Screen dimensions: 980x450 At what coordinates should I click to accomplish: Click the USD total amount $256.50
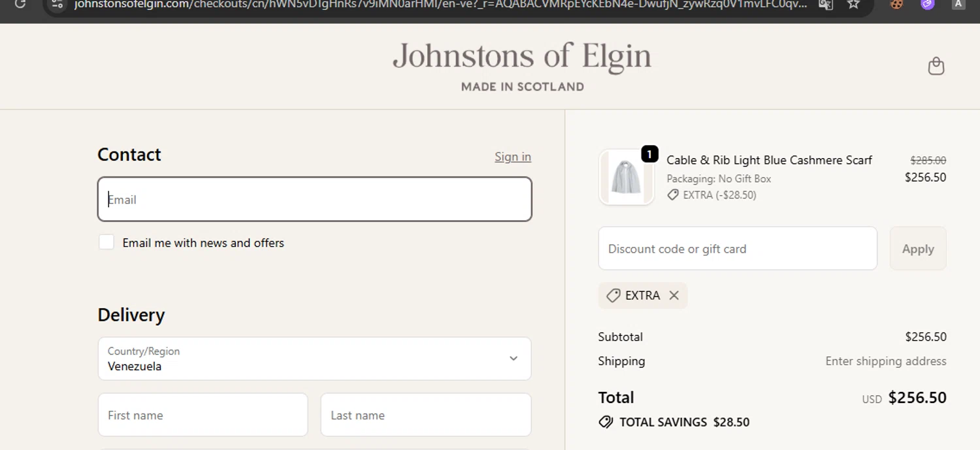917,398
